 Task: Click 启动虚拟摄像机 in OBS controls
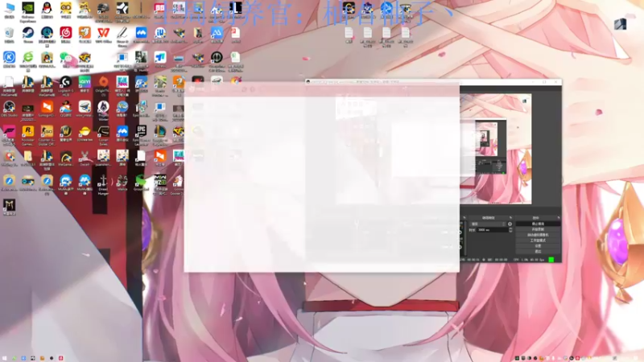pos(538,235)
